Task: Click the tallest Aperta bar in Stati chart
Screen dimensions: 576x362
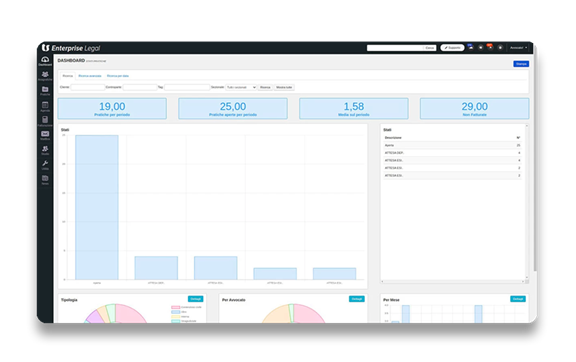Action: (x=97, y=207)
